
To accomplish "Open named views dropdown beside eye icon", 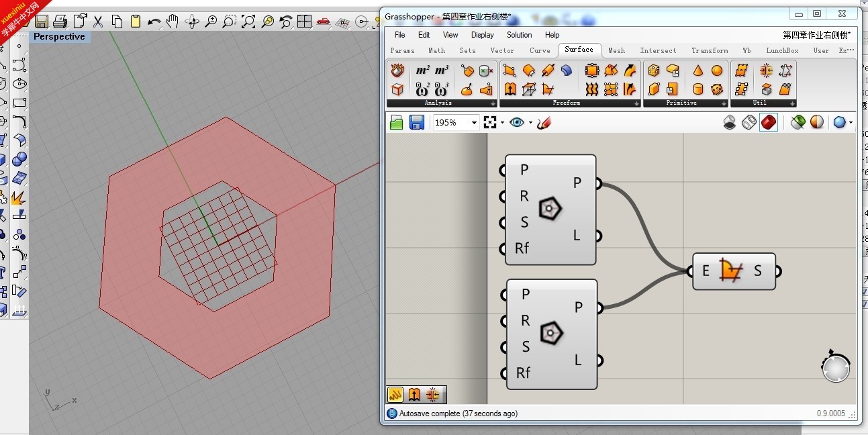I will coord(530,123).
